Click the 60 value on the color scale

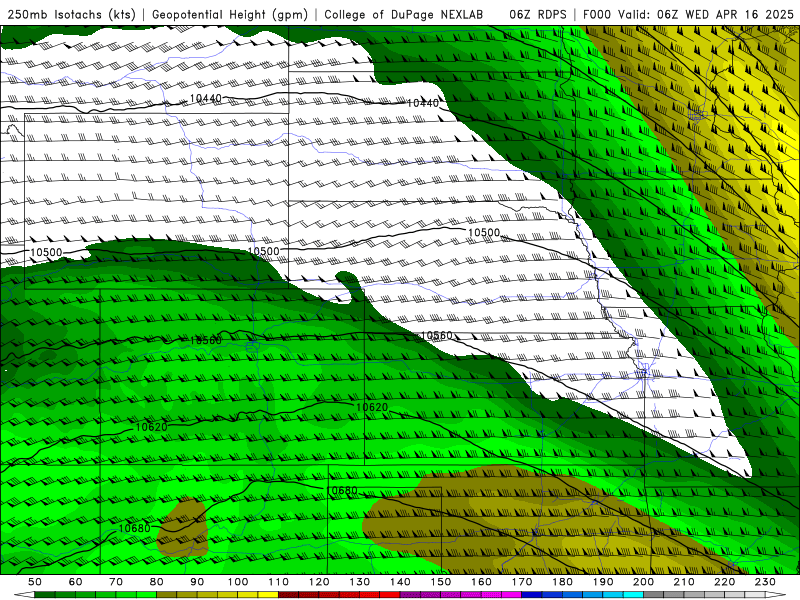click(x=76, y=582)
